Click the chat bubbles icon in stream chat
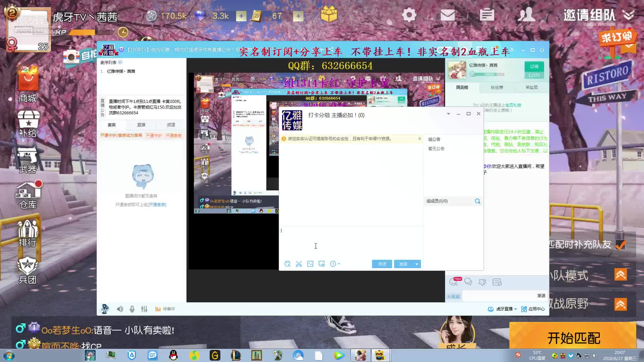Screen dimensions: 644x362 coord(468,282)
